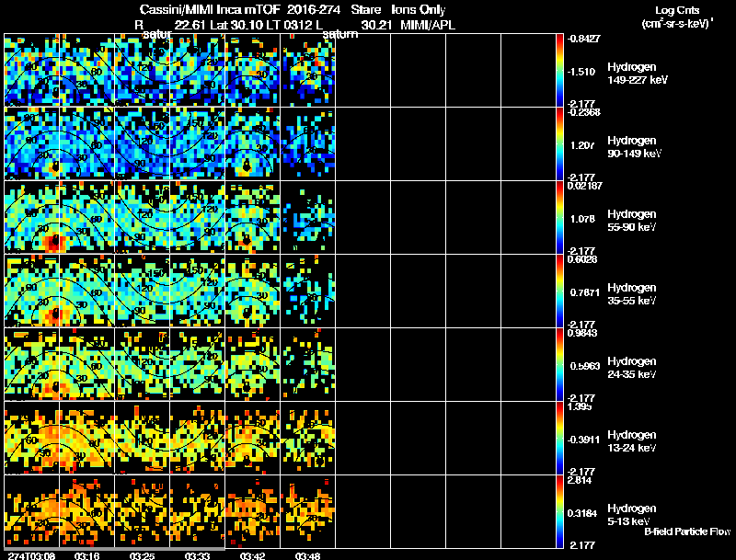Click the colorbar value '-0.3911'

(583, 440)
